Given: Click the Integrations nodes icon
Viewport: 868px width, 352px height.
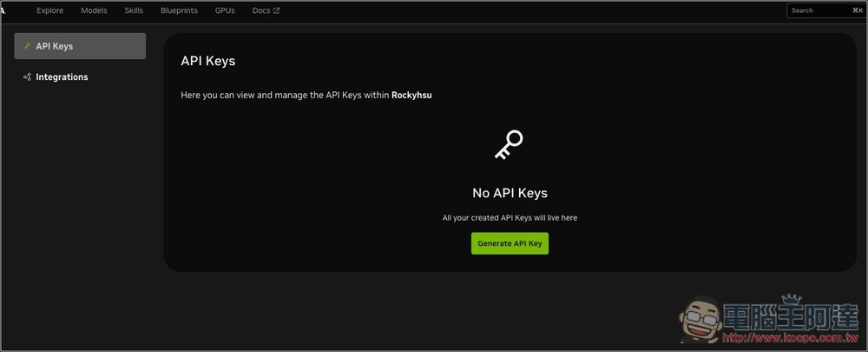Looking at the screenshot, I should (27, 77).
